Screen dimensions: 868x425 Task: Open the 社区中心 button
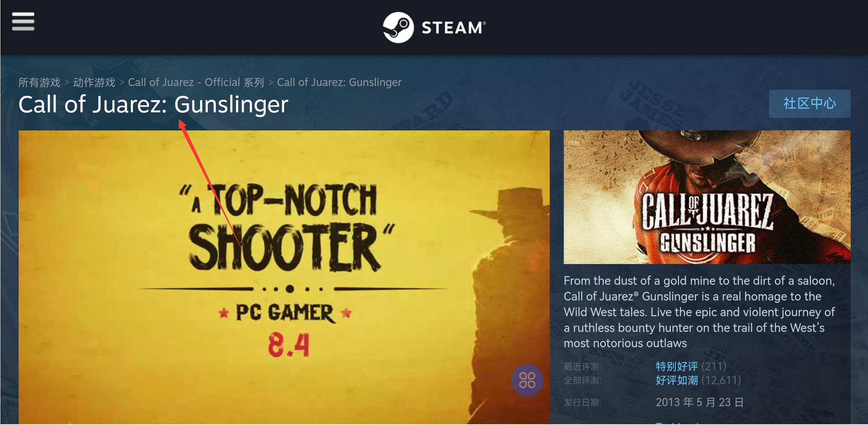click(809, 104)
